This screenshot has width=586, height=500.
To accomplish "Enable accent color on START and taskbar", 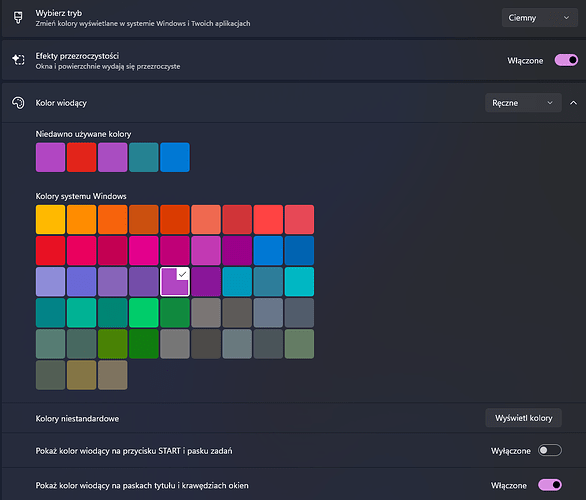I will pyautogui.click(x=550, y=450).
